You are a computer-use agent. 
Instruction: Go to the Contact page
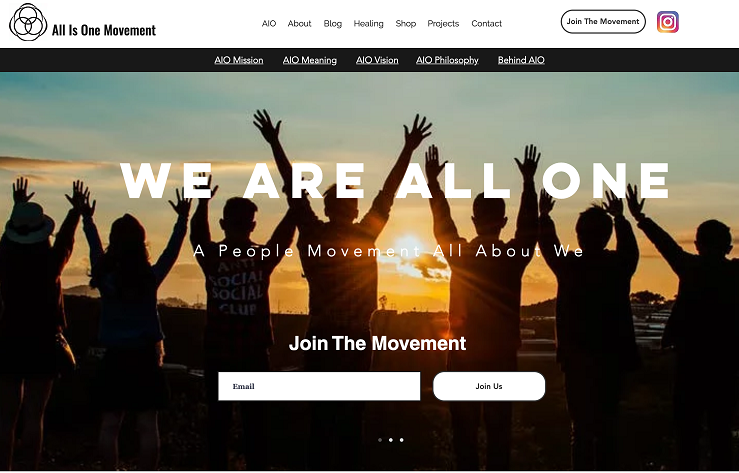coord(486,24)
